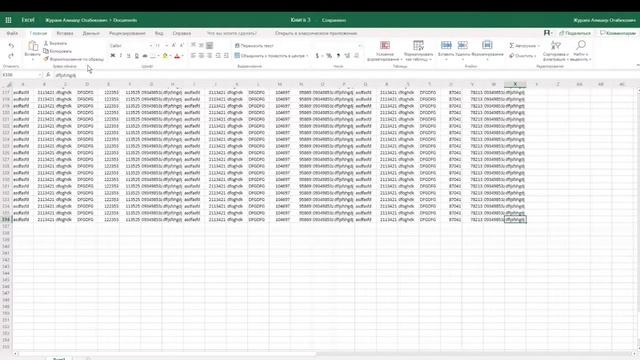Increase decimal places
Screen dimensions: 640x360
(x=347, y=56)
